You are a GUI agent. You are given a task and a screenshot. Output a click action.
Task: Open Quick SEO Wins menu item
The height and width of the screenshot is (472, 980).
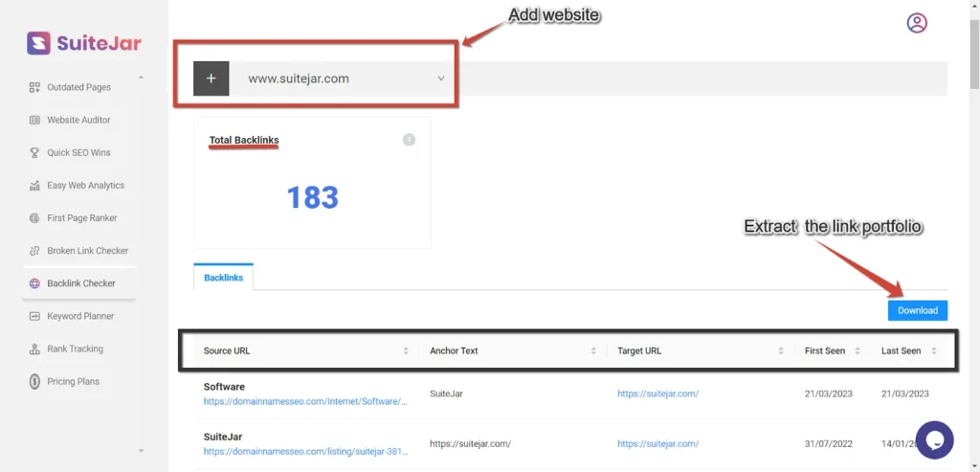pyautogui.click(x=78, y=152)
